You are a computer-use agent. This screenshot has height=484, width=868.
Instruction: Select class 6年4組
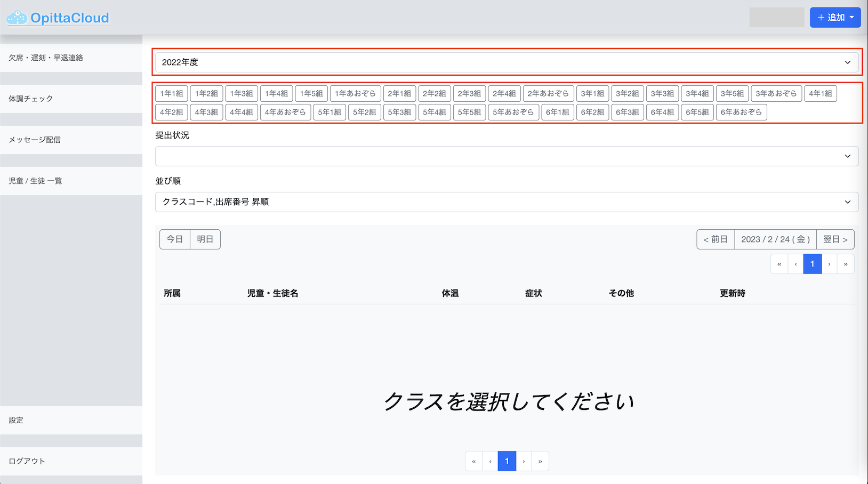pyautogui.click(x=662, y=112)
